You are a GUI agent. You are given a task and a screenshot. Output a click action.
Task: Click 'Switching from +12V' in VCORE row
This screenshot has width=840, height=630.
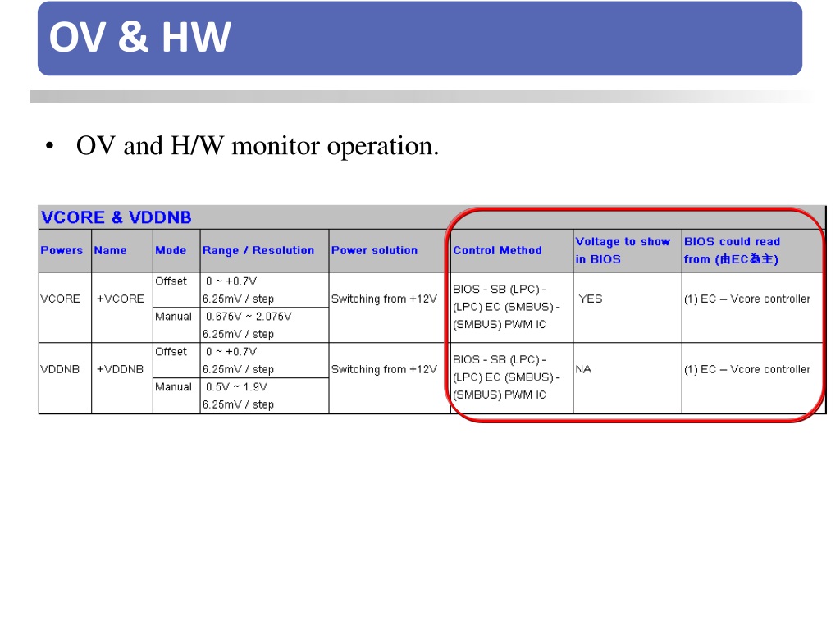pos(384,299)
